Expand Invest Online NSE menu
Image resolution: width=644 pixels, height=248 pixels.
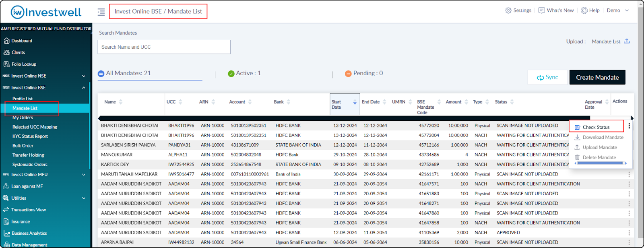pos(84,76)
